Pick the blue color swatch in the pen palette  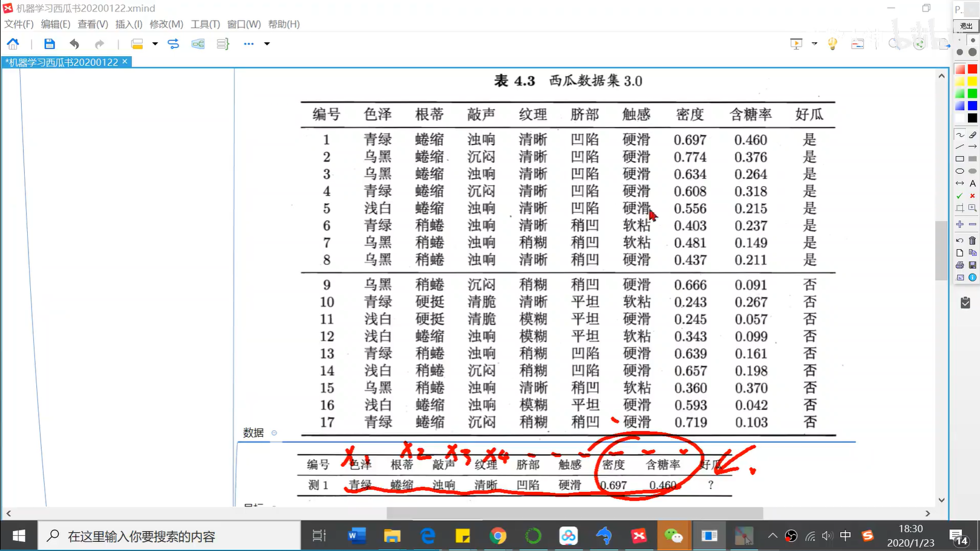972,106
